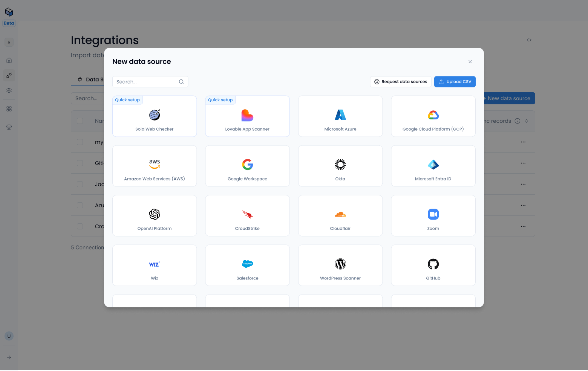The width and height of the screenshot is (588, 371).
Task: Pick the CroudStrike data source
Action: tap(247, 215)
